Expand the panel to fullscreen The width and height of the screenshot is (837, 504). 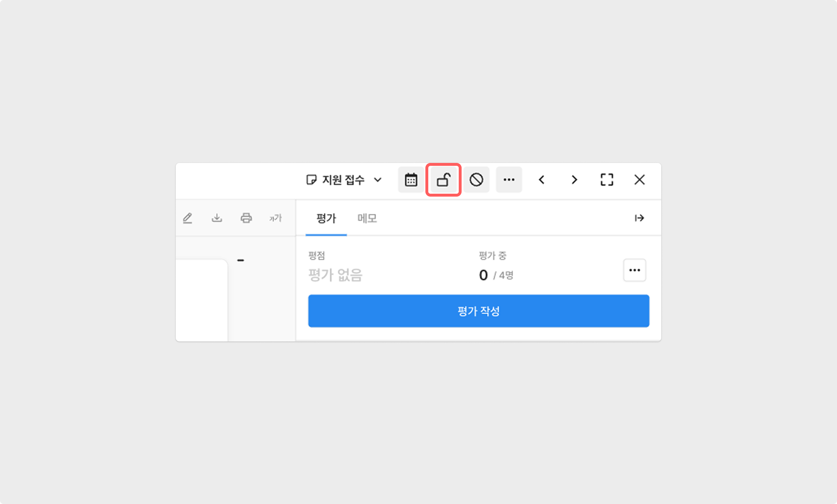(607, 180)
